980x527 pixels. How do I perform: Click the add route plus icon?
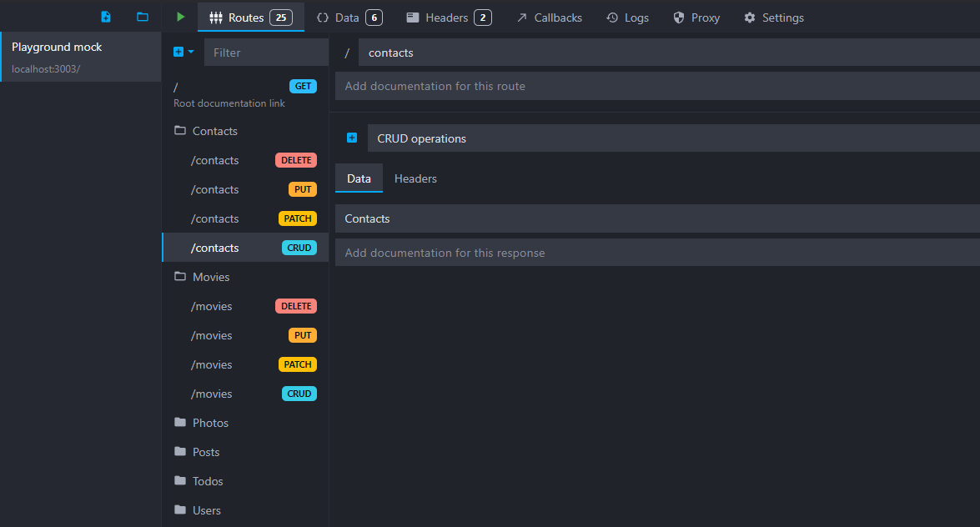click(x=178, y=52)
